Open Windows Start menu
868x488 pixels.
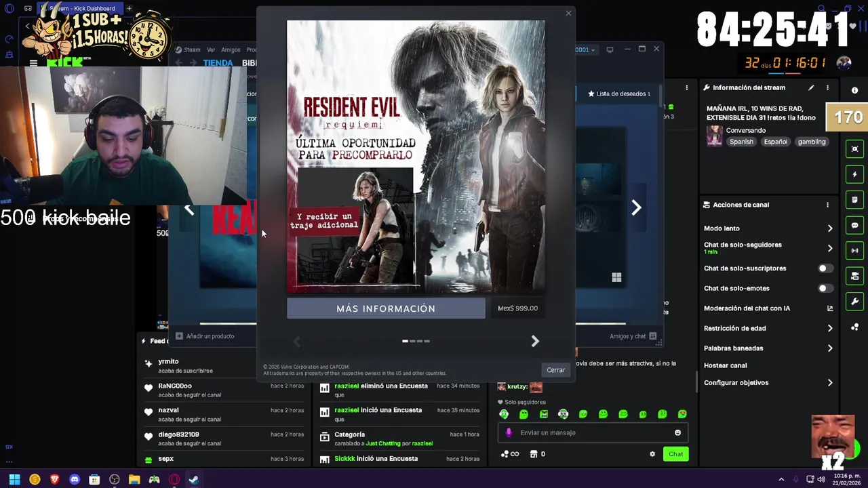click(x=14, y=479)
